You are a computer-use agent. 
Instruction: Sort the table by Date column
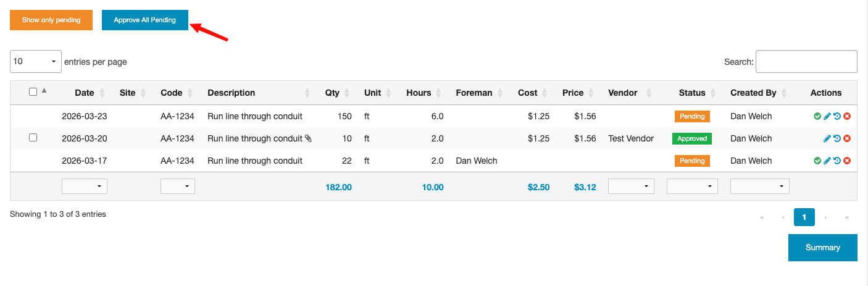pos(85,93)
